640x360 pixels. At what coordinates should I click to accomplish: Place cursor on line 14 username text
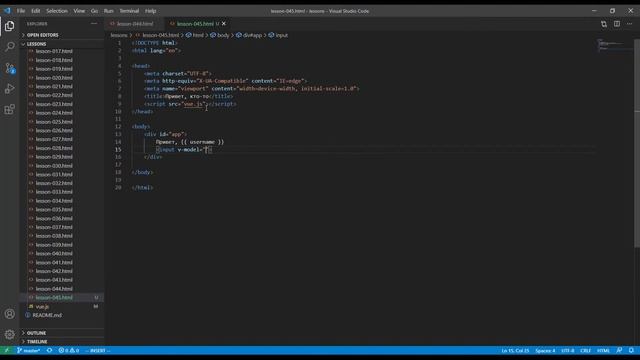[x=202, y=142]
